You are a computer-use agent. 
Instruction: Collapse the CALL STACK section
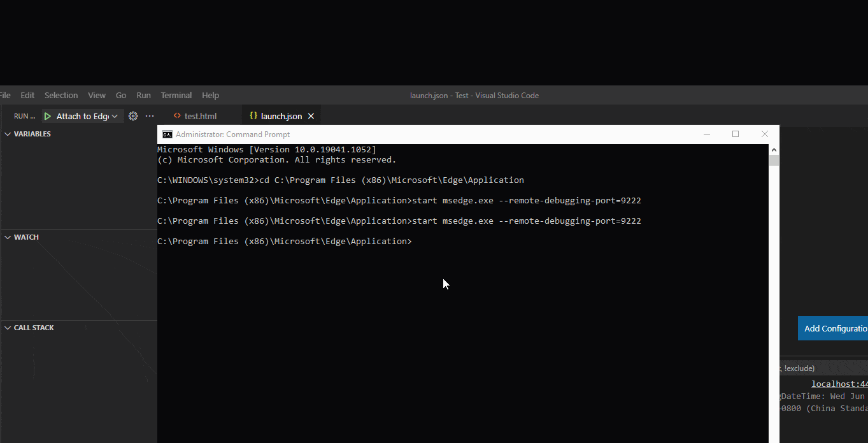tap(7, 327)
